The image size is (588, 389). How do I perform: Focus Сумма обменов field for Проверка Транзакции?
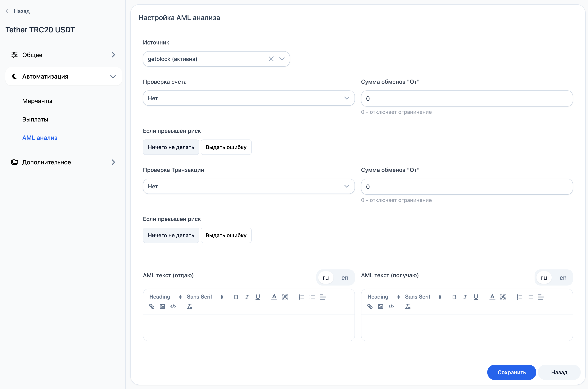coord(467,187)
